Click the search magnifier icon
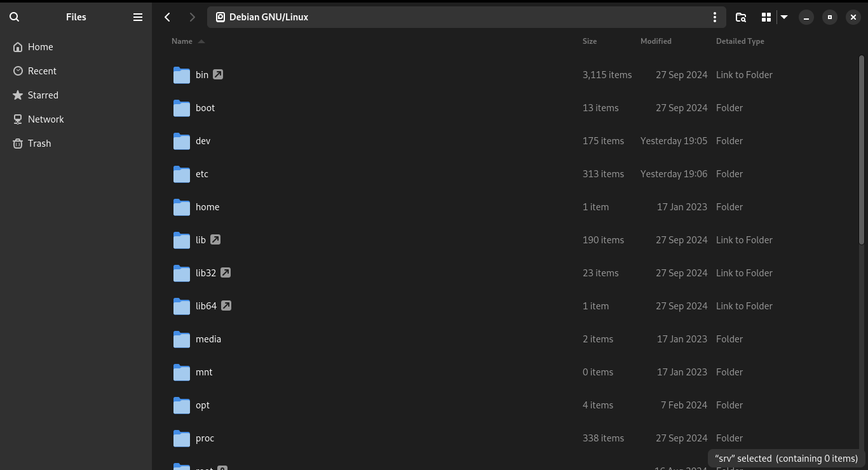This screenshot has width=868, height=470. click(15, 17)
